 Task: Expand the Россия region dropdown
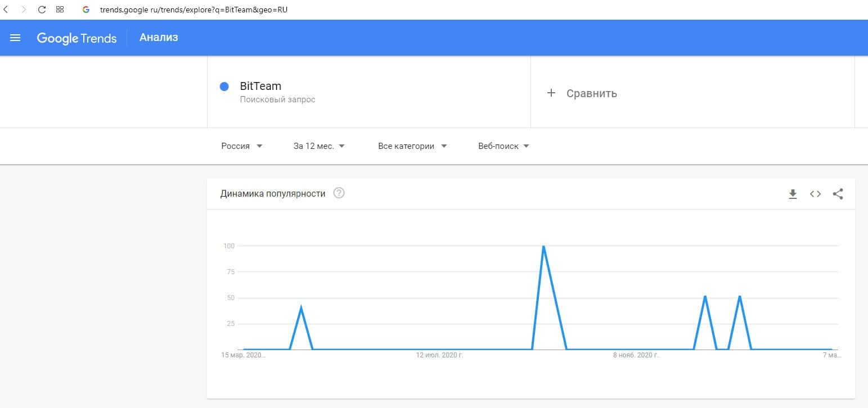pos(242,146)
